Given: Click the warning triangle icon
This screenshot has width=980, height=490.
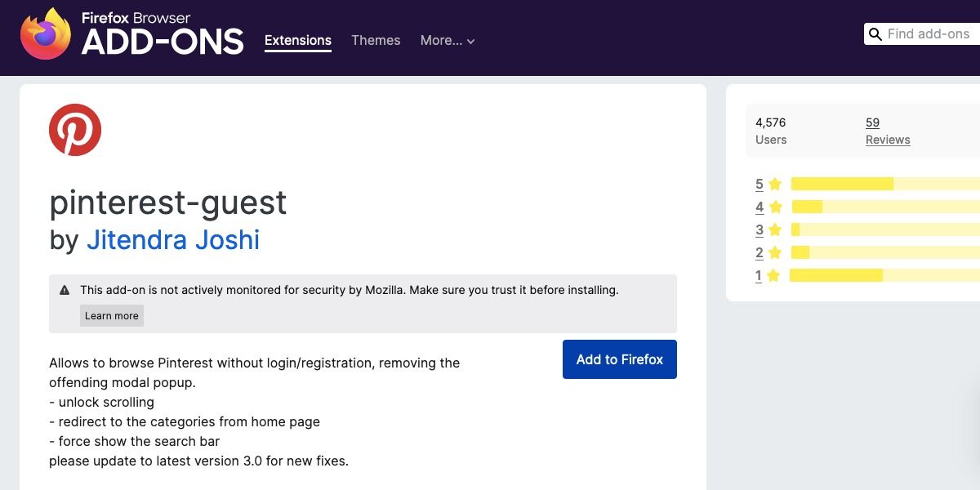Looking at the screenshot, I should (64, 290).
